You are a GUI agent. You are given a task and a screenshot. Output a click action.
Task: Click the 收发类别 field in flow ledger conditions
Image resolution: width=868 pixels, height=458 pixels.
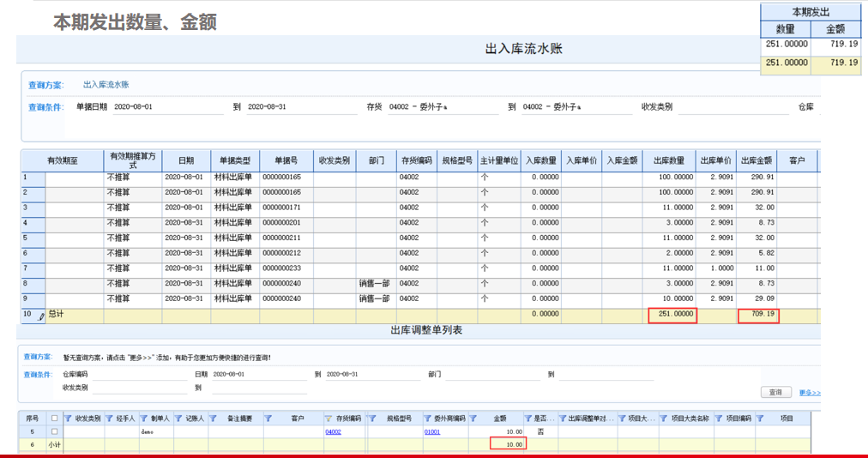(x=733, y=107)
